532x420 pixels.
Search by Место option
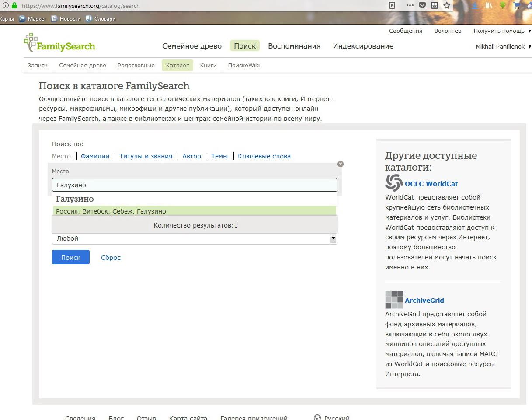[x=61, y=156]
